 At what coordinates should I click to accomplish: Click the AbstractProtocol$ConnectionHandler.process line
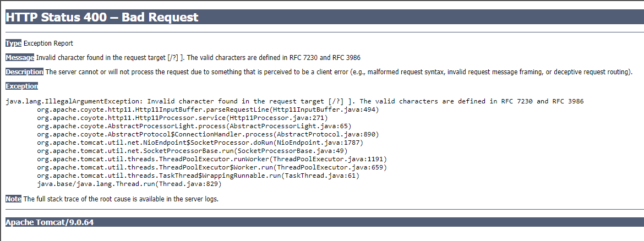pyautogui.click(x=208, y=134)
